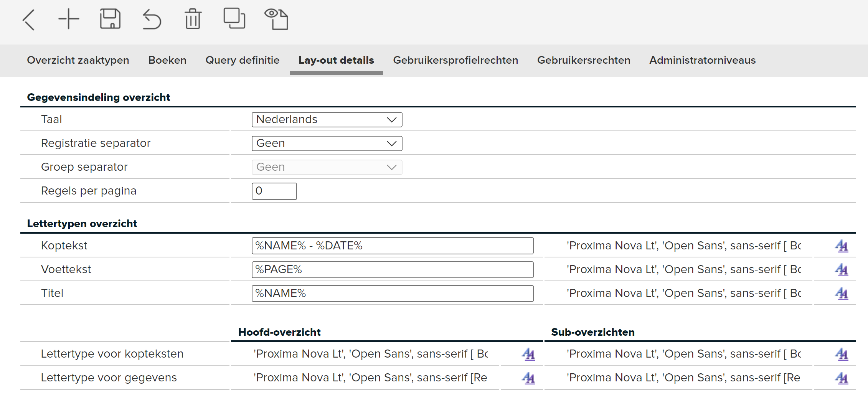This screenshot has width=868, height=409.
Task: Go back with the left arrow icon
Action: 29,20
